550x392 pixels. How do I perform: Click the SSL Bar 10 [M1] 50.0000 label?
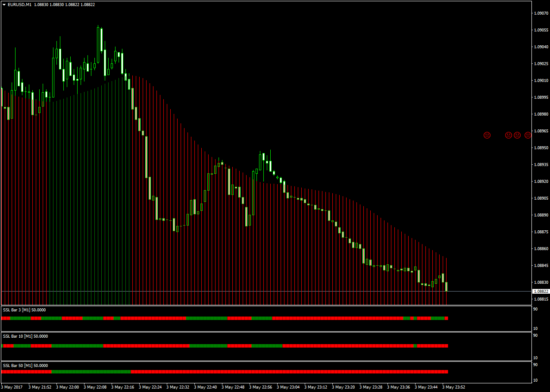pos(25,336)
